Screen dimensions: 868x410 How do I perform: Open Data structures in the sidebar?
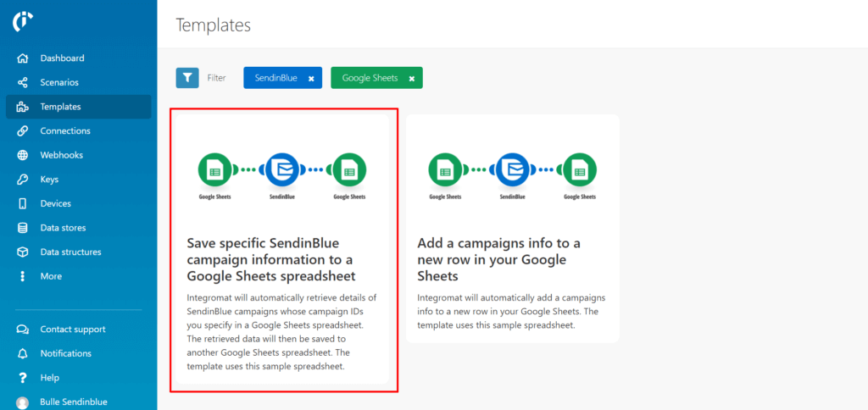79,252
